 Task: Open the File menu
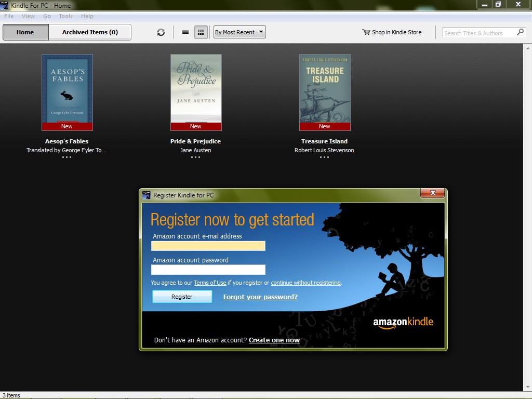[x=9, y=16]
